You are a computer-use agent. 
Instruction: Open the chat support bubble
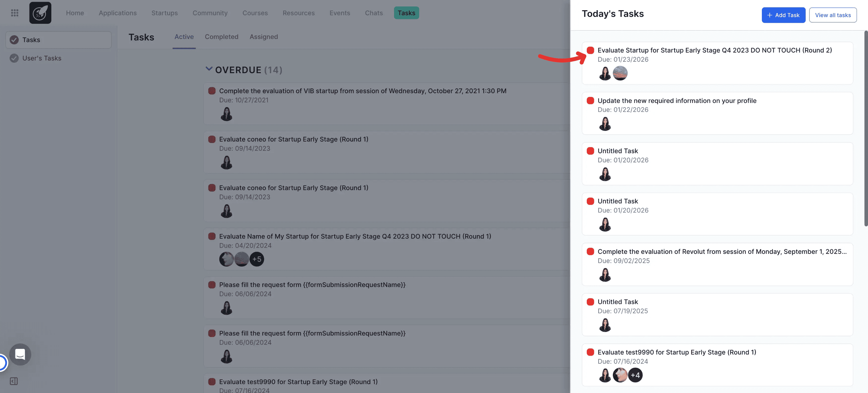20,354
